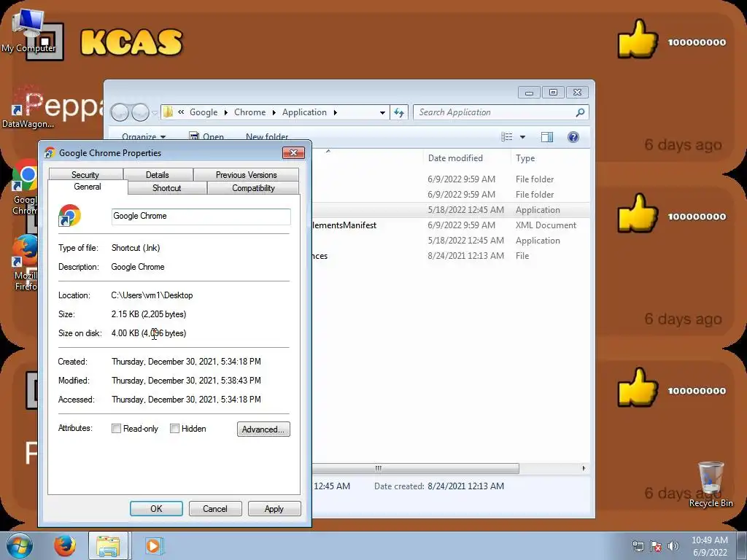Click the Google breadcrumb in address bar
Image resolution: width=747 pixels, height=560 pixels.
(x=204, y=112)
